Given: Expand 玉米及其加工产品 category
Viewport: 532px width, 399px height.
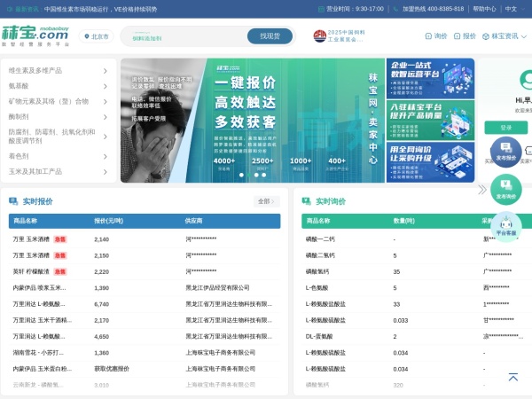Looking at the screenshot, I should click(x=58, y=171).
